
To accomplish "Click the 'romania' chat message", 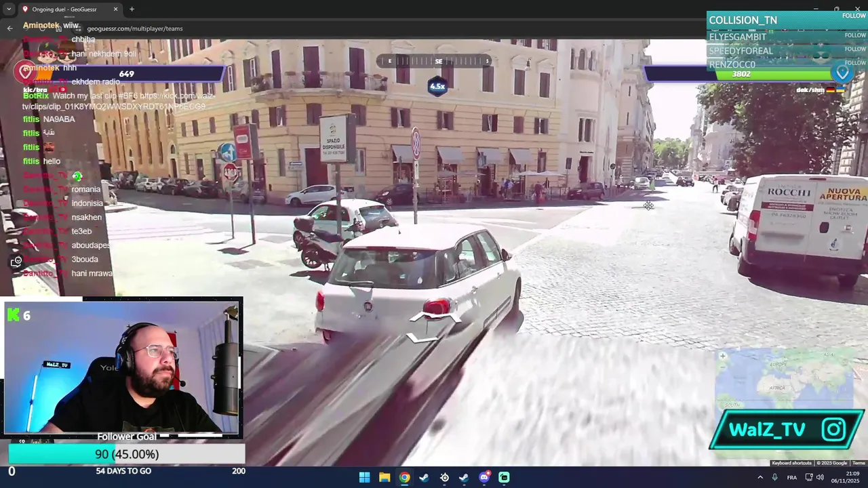I will coord(86,189).
